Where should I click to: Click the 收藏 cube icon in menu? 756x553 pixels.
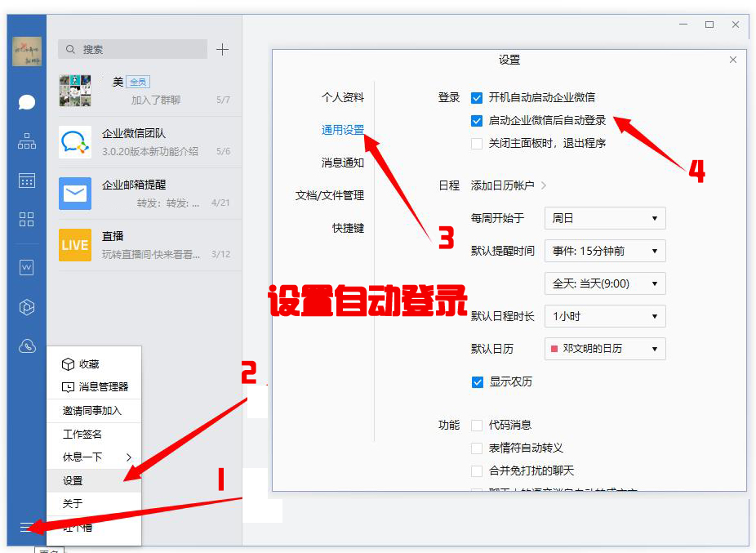coord(68,363)
